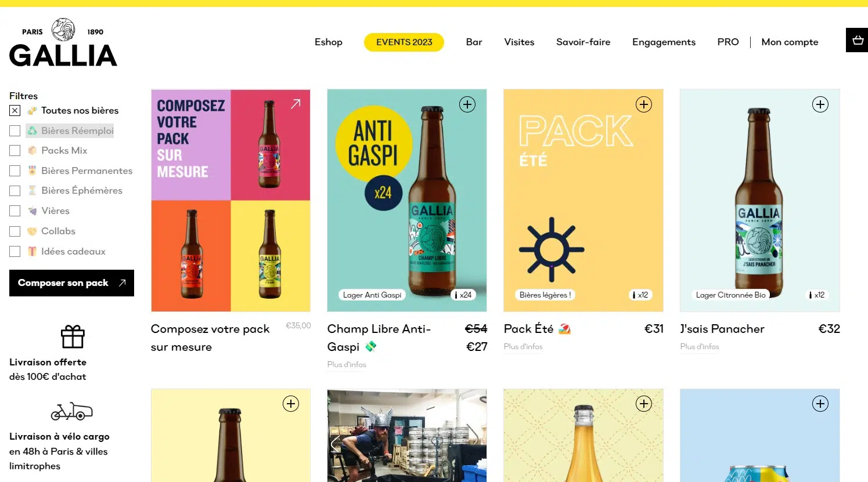Click the gift box delivery icon

coord(73,336)
